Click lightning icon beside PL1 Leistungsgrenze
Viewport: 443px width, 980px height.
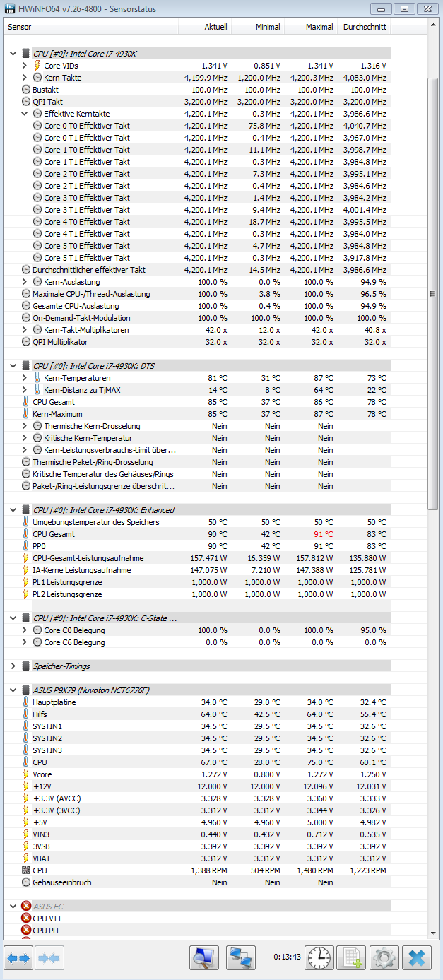click(26, 582)
